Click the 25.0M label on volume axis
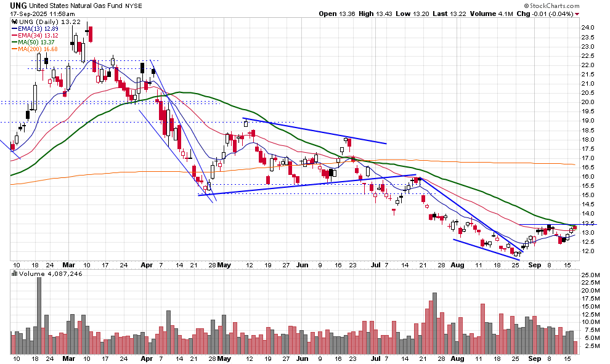 [590, 275]
